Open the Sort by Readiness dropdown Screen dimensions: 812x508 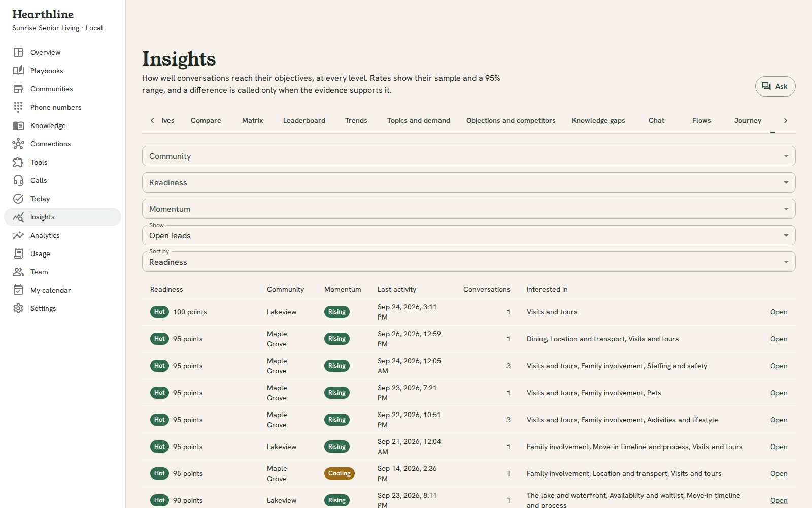tap(468, 262)
